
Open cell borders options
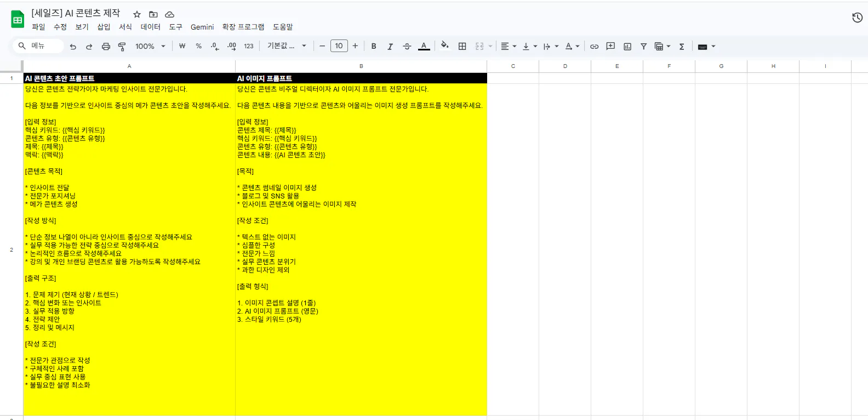point(462,46)
